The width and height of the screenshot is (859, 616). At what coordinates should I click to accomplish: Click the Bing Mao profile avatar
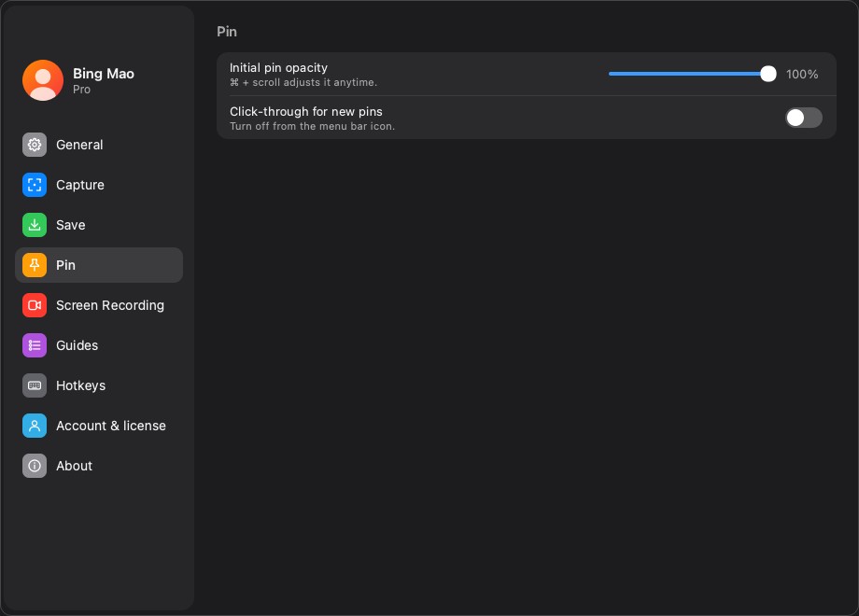click(x=43, y=80)
